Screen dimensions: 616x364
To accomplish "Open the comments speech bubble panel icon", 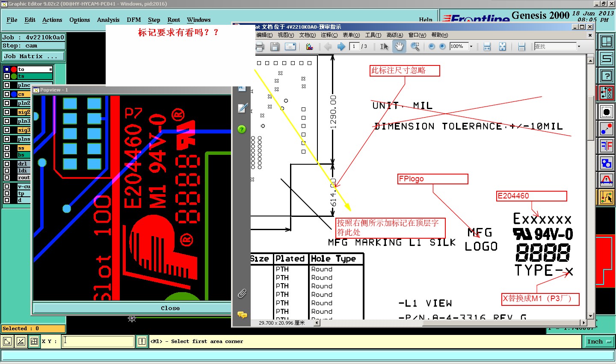I will (242, 315).
